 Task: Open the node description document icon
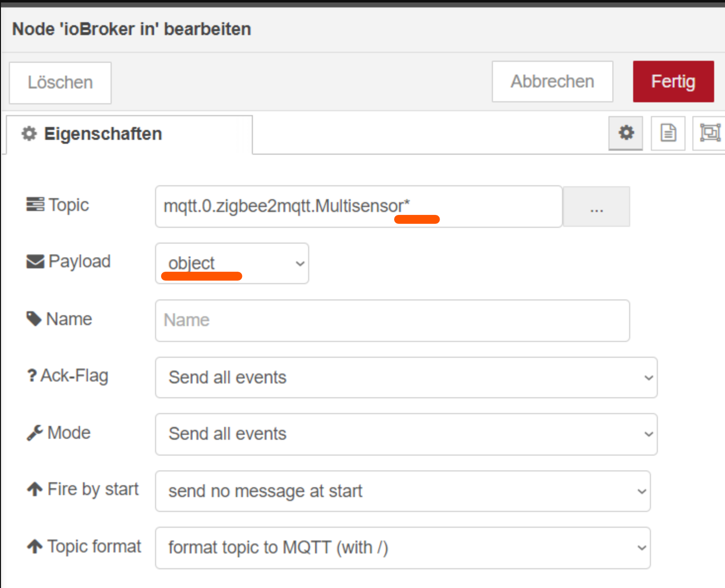click(x=668, y=133)
